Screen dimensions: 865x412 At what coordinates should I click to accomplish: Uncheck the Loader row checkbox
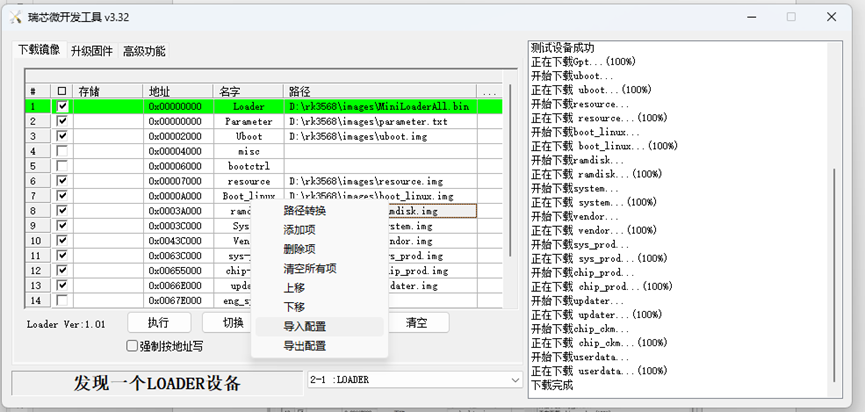pyautogui.click(x=63, y=106)
